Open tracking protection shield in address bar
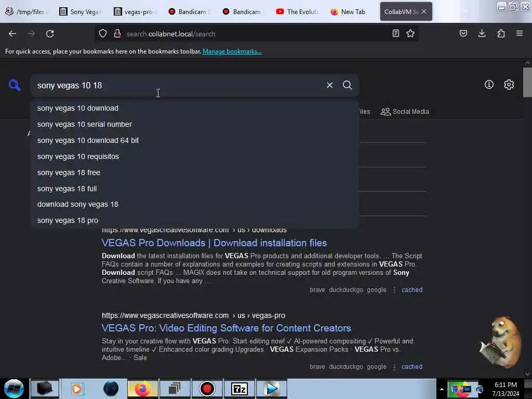532x399 pixels. [x=103, y=34]
